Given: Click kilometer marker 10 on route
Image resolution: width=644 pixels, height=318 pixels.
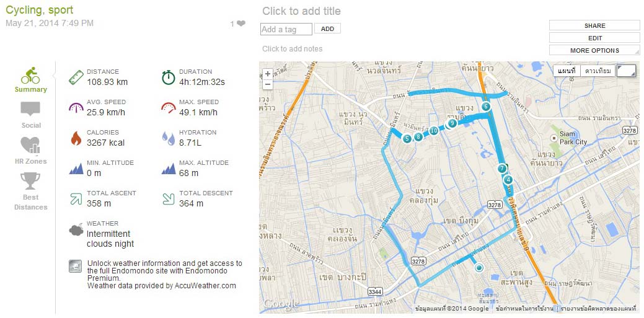Looking at the screenshot, I should (434, 131).
